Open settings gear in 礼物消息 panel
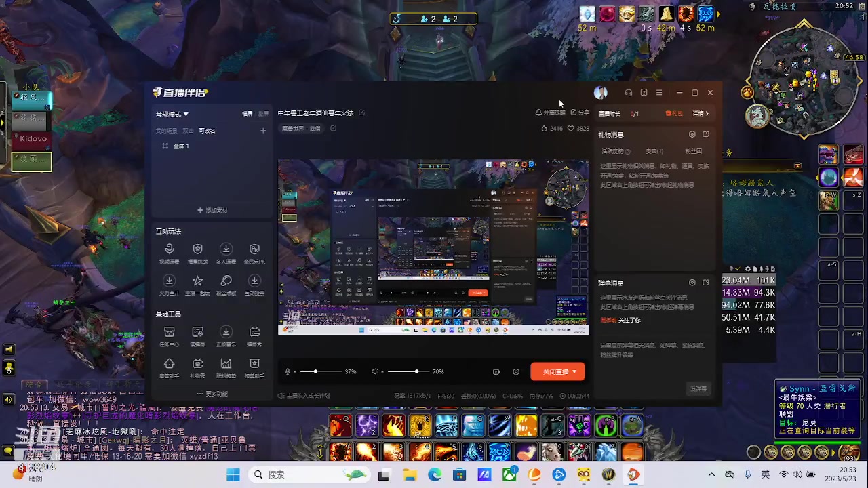The height and width of the screenshot is (488, 868). [692, 135]
